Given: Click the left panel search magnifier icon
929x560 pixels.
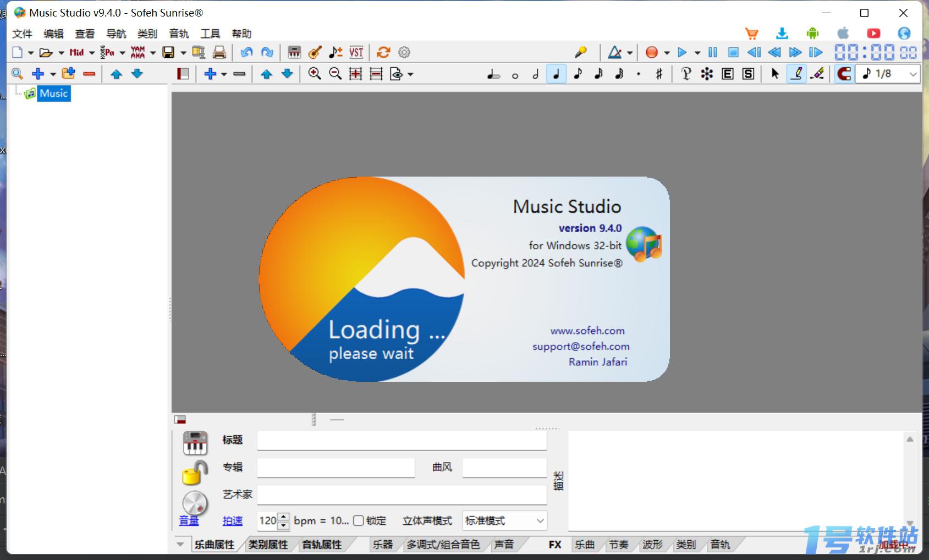Looking at the screenshot, I should coord(17,73).
